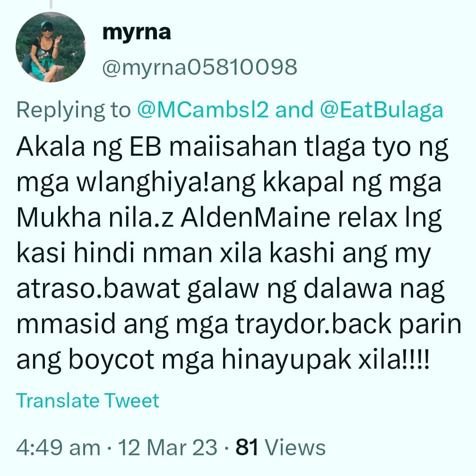
Task: Click the 'Replying to' label text
Action: click(73, 110)
